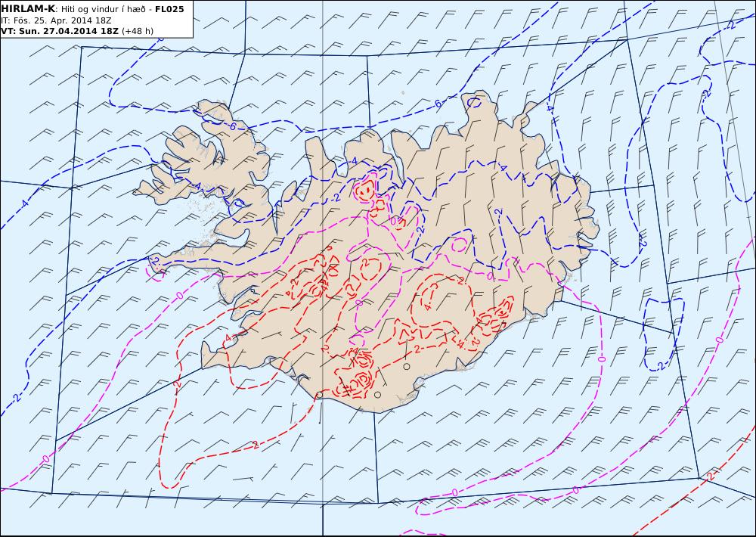Click the FL025 flight level label
The width and height of the screenshot is (756, 537).
coord(169,9)
